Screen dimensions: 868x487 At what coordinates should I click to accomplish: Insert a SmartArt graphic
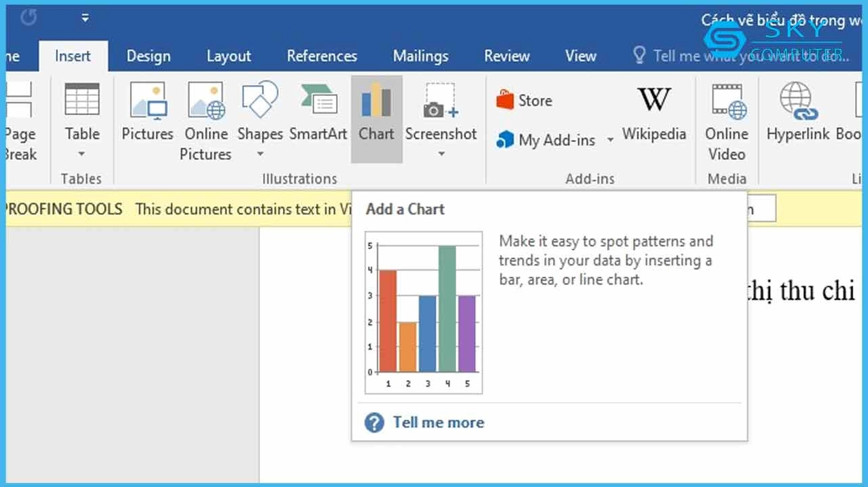click(318, 112)
